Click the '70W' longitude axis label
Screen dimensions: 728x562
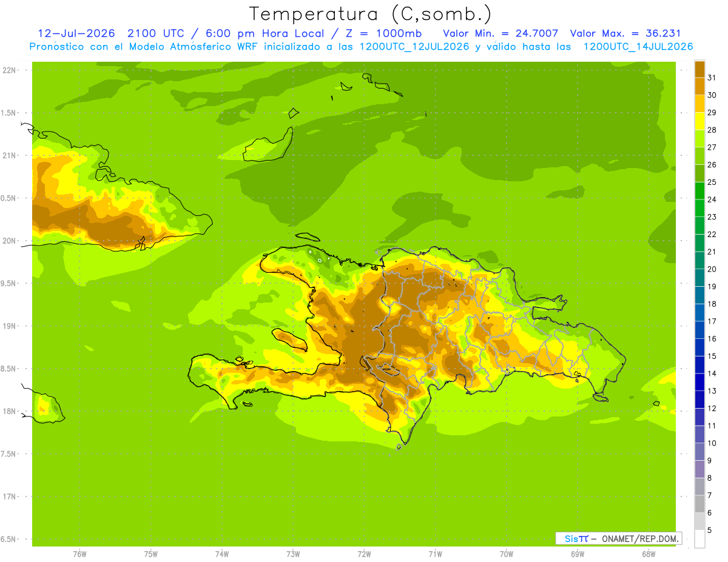pyautogui.click(x=507, y=554)
